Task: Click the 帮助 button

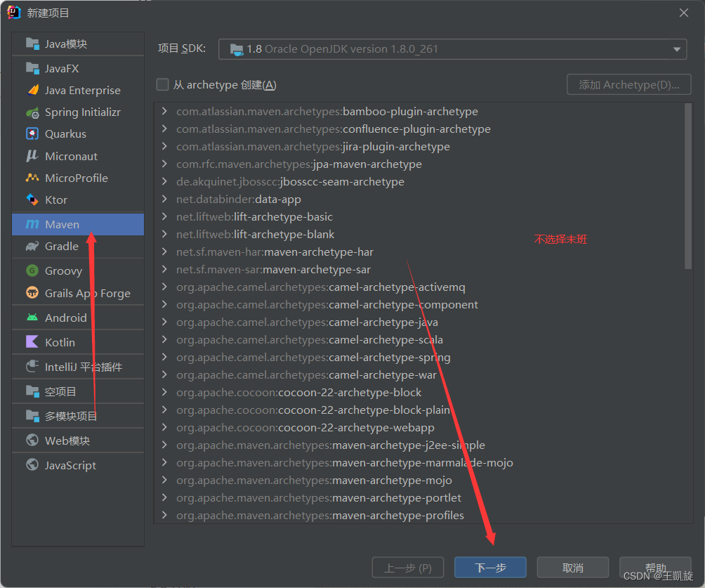Action: click(655, 568)
